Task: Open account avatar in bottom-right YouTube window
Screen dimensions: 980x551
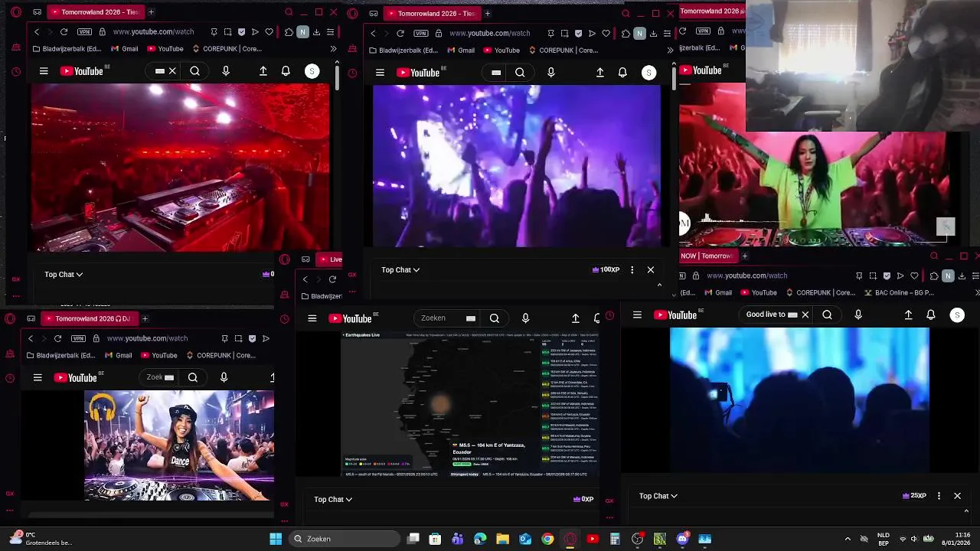Action: click(957, 315)
